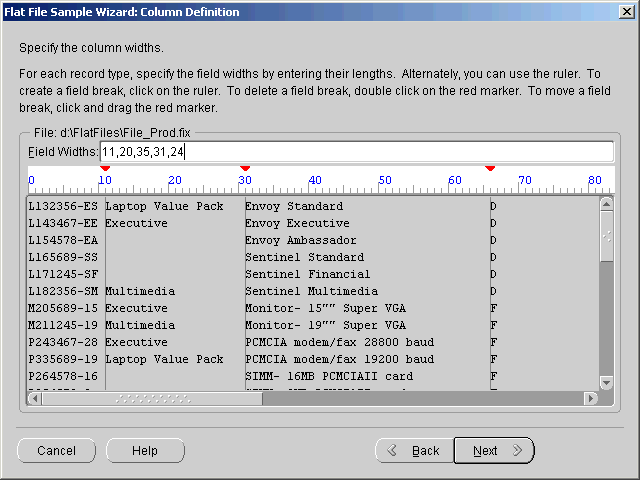Click the horizontal scrollbar thumb
The height and width of the screenshot is (480, 640).
click(152, 398)
